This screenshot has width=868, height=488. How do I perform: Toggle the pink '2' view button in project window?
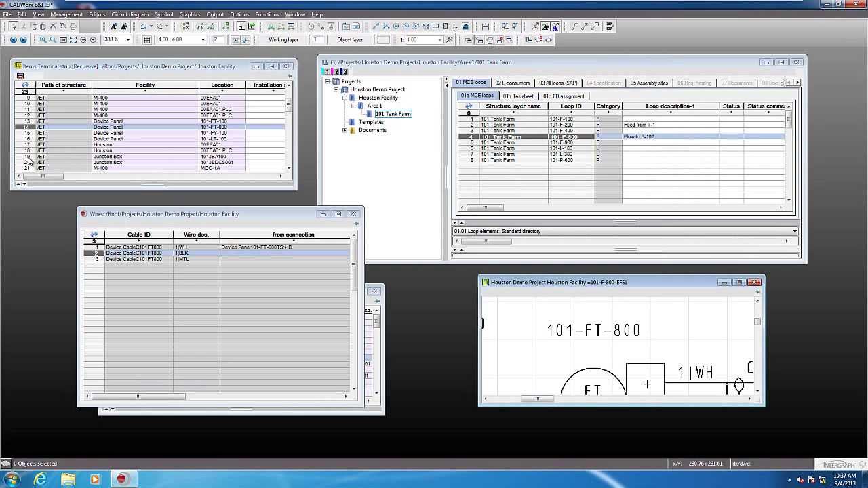(x=336, y=72)
